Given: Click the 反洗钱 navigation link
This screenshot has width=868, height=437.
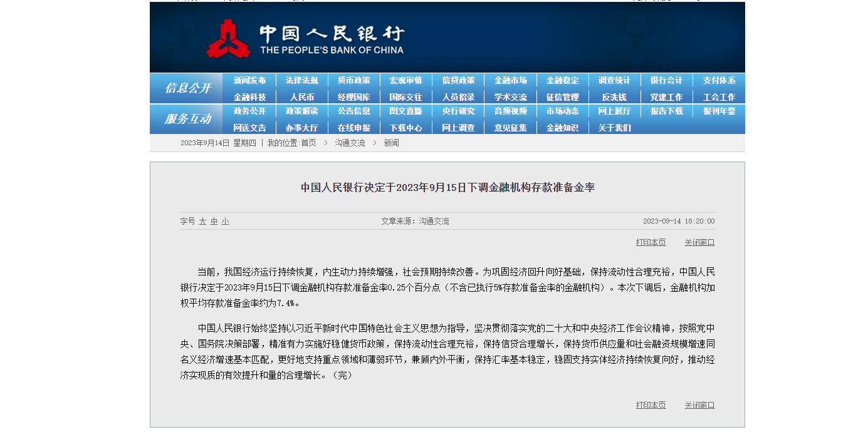Looking at the screenshot, I should (614, 98).
